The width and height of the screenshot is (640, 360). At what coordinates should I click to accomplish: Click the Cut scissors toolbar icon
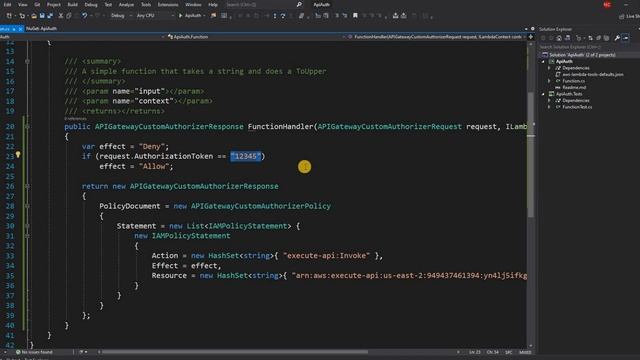(61, 16)
